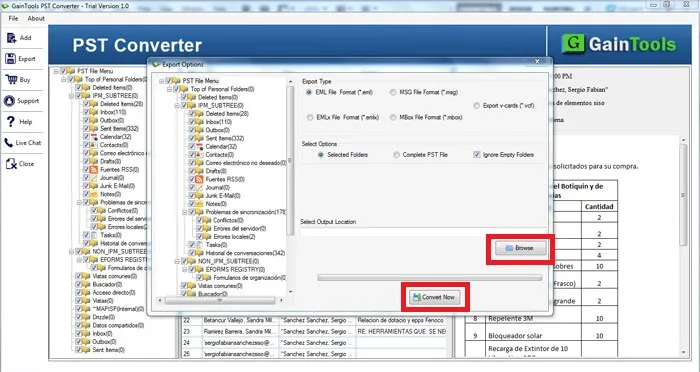Click the Browse button
Screen dimensions: 700x372
[521, 248]
